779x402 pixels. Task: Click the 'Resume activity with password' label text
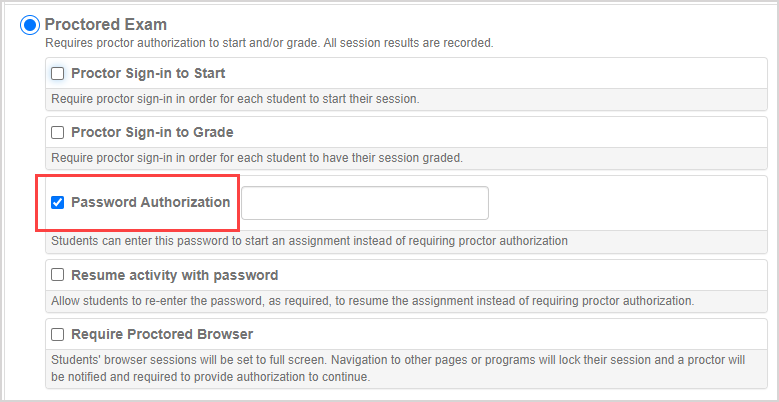click(x=174, y=275)
